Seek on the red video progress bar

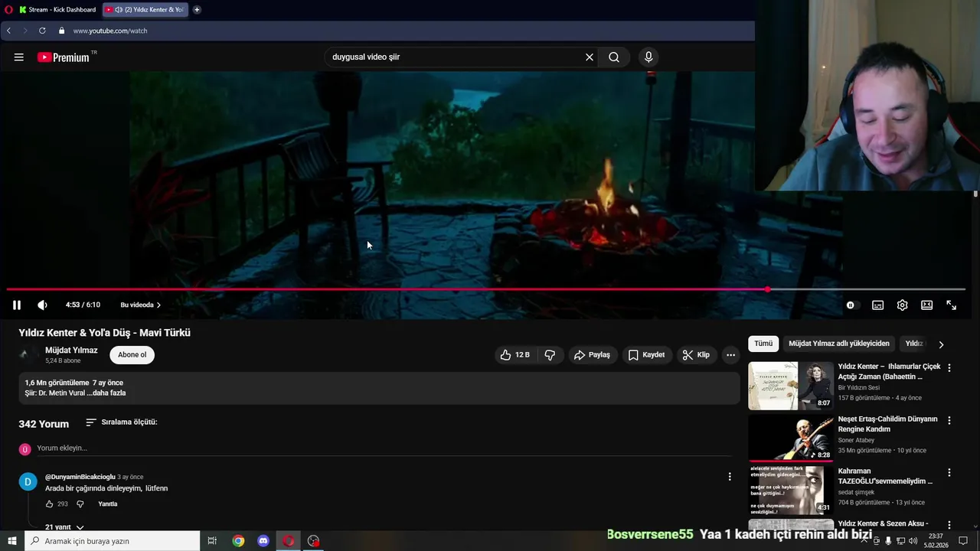(485, 289)
